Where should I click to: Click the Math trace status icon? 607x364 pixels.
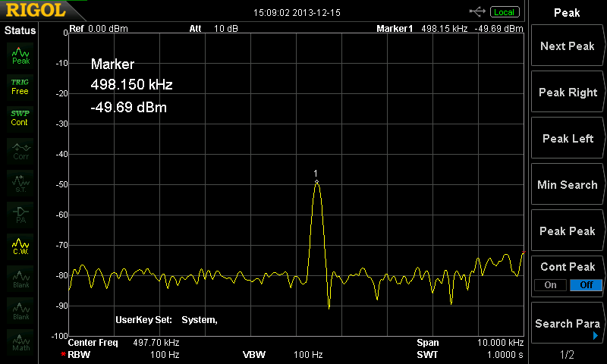[x=20, y=343]
